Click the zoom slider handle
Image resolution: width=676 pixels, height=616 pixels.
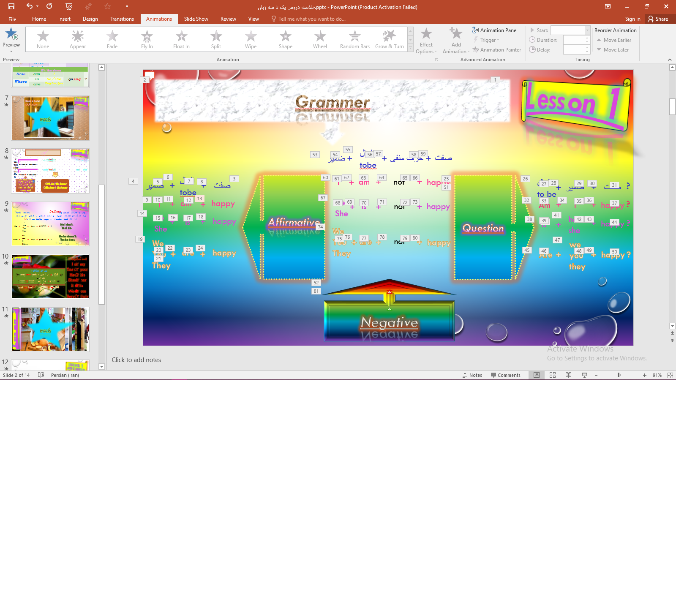619,375
